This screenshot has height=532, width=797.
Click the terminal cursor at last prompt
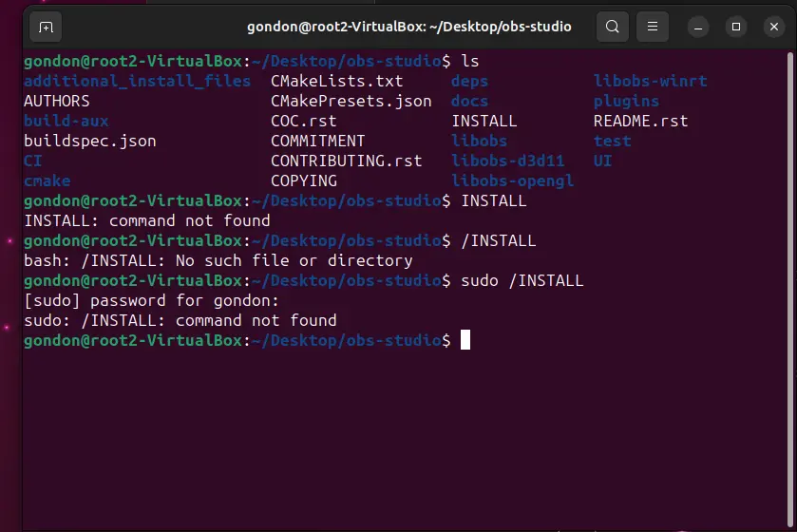(x=465, y=340)
